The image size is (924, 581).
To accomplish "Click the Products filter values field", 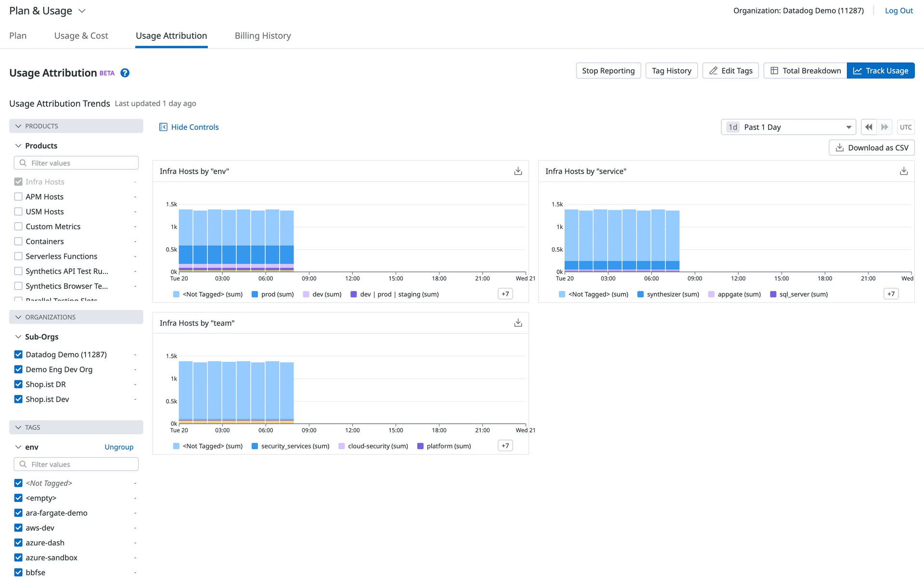I will click(76, 163).
